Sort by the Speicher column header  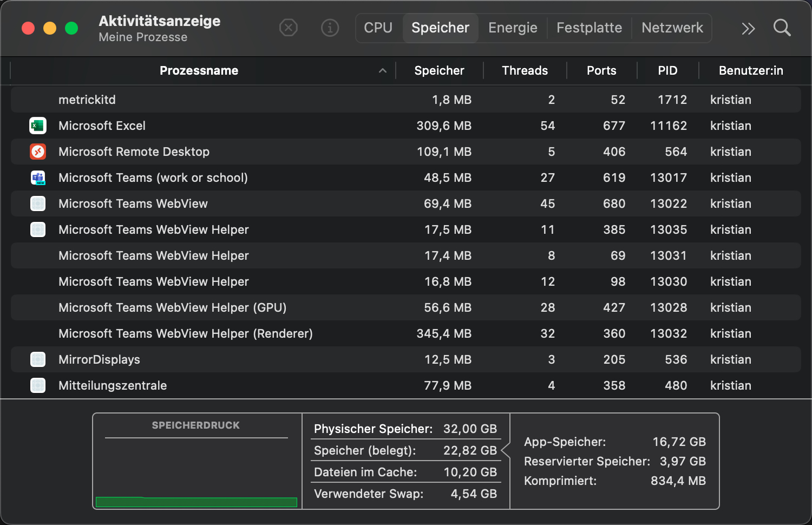tap(439, 71)
